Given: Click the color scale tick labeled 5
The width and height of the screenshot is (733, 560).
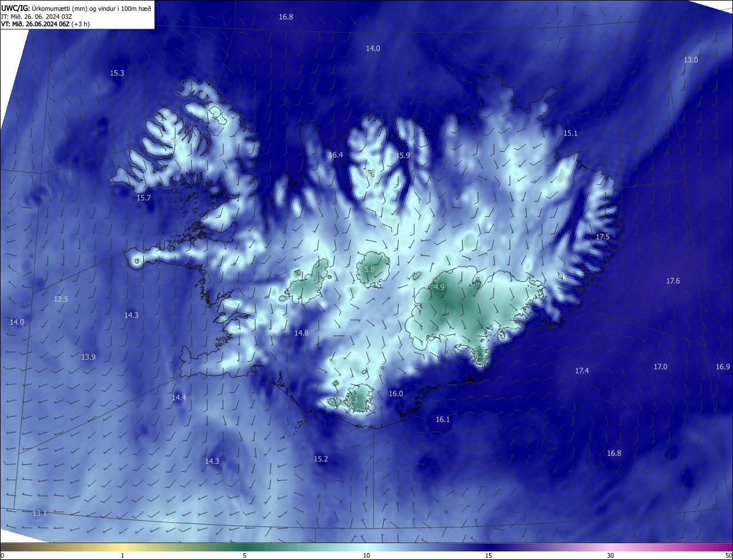Looking at the screenshot, I should coord(245,555).
